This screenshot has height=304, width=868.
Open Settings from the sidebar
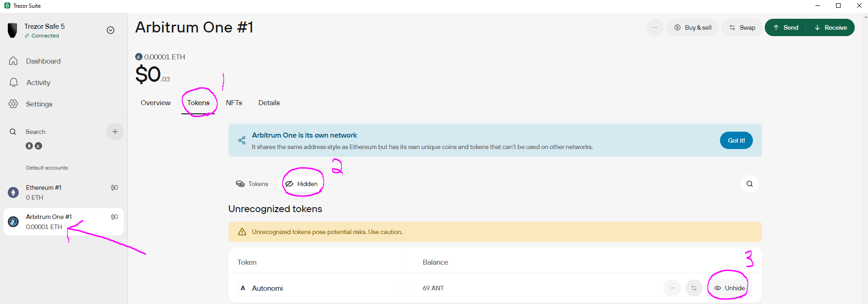39,104
